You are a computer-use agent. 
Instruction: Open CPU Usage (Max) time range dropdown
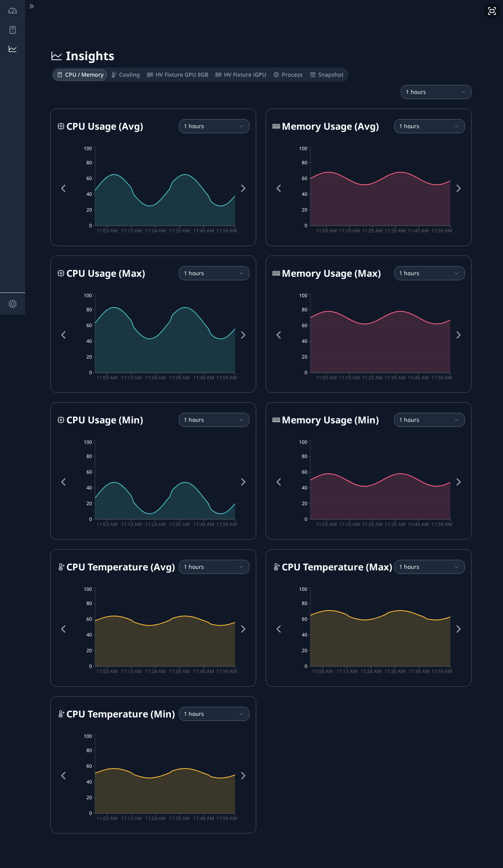pyautogui.click(x=214, y=273)
